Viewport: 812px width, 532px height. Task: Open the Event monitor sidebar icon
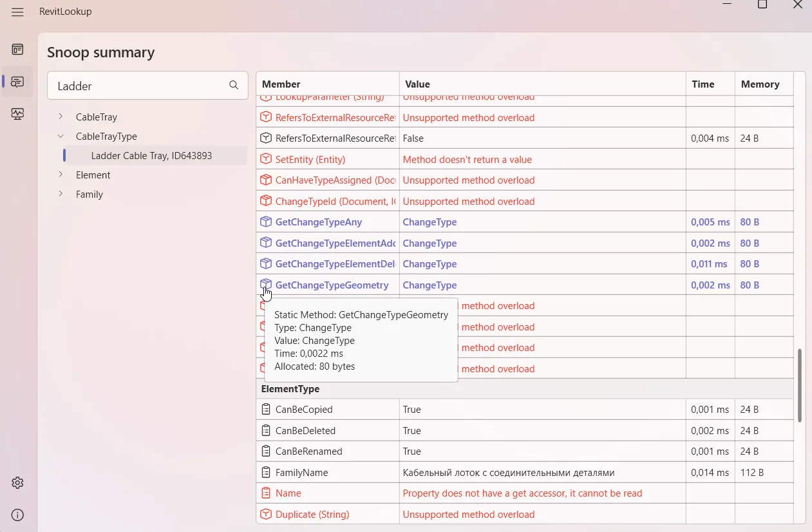[17, 114]
